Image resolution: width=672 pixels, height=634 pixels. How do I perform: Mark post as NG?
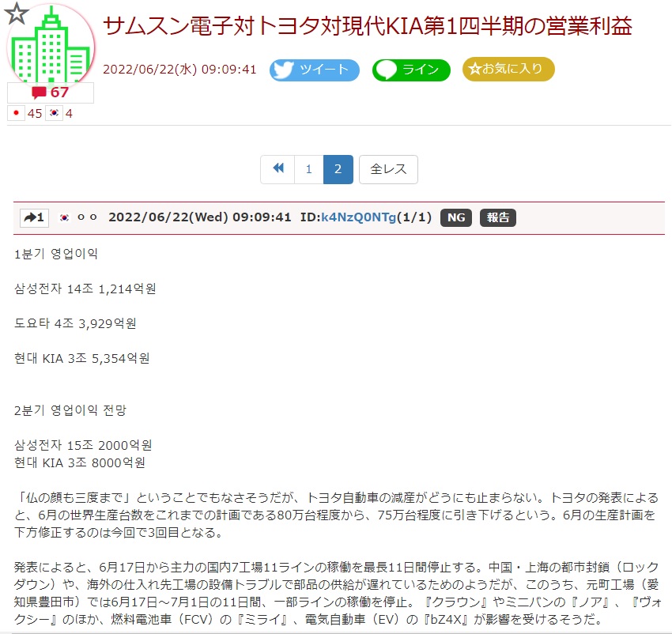click(x=456, y=217)
